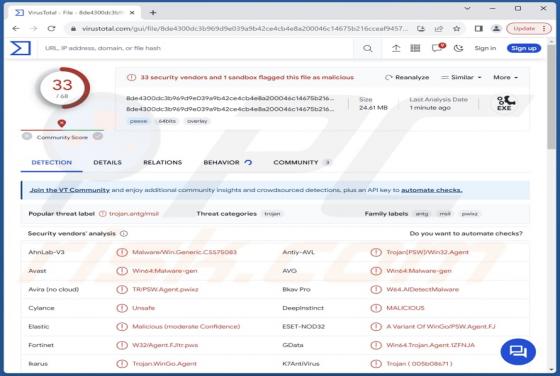560x376 pixels.
Task: Open the automate checks link
Action: tap(431, 190)
